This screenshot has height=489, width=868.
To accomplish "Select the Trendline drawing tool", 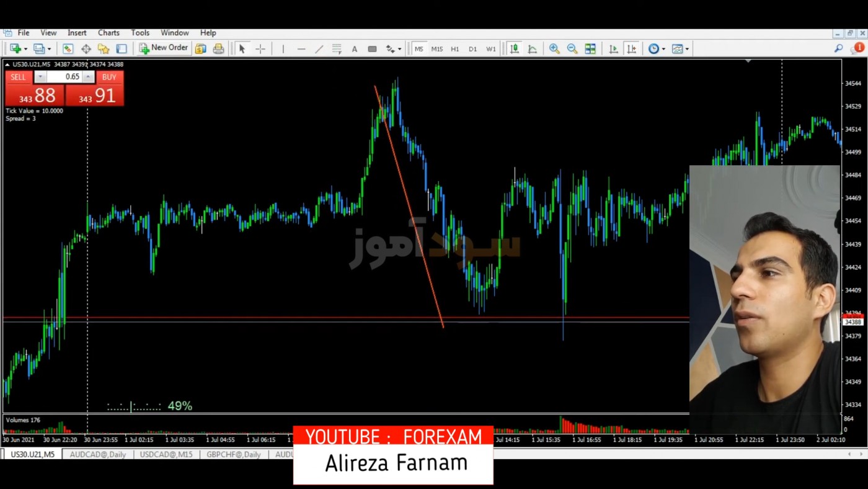I will pyautogui.click(x=319, y=48).
